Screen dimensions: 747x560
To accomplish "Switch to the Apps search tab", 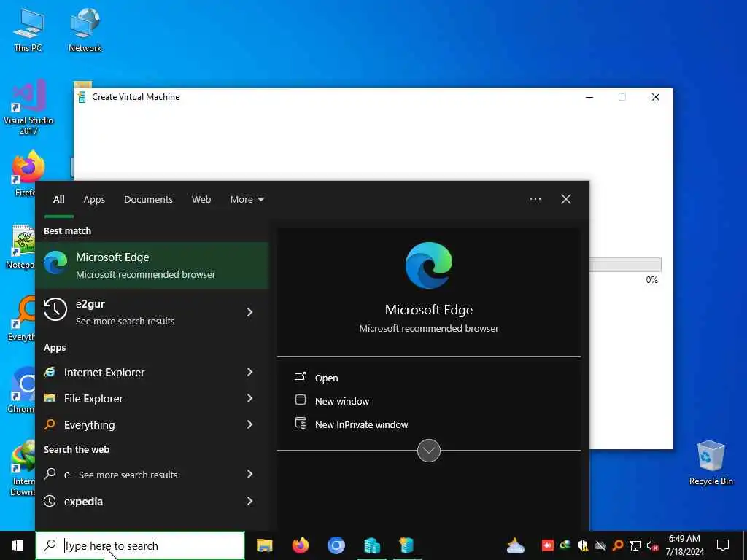I will [94, 200].
